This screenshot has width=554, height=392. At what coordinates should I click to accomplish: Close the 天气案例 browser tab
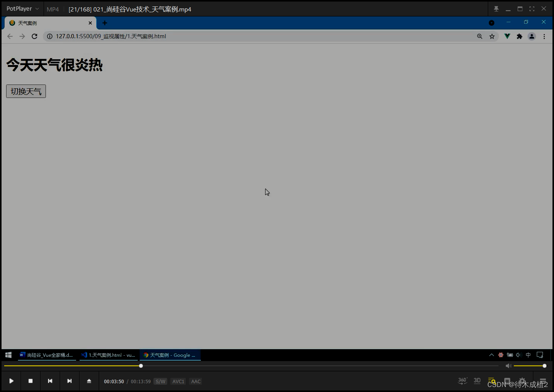[90, 23]
